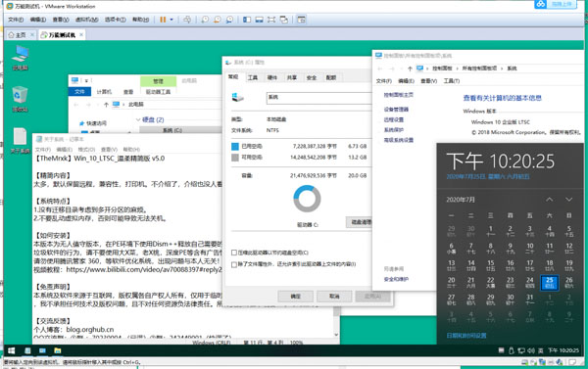
Task: Select July 25 in the calendar
Action: (550, 283)
